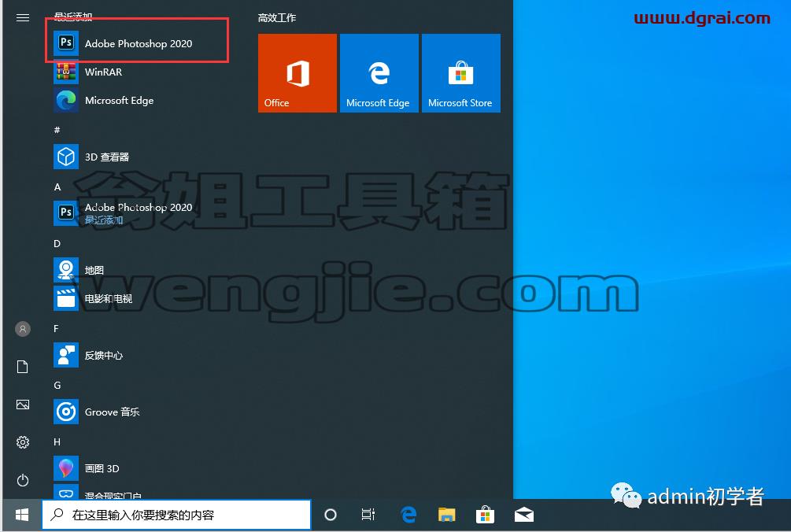Click the Power button in Start sidebar

click(x=23, y=480)
